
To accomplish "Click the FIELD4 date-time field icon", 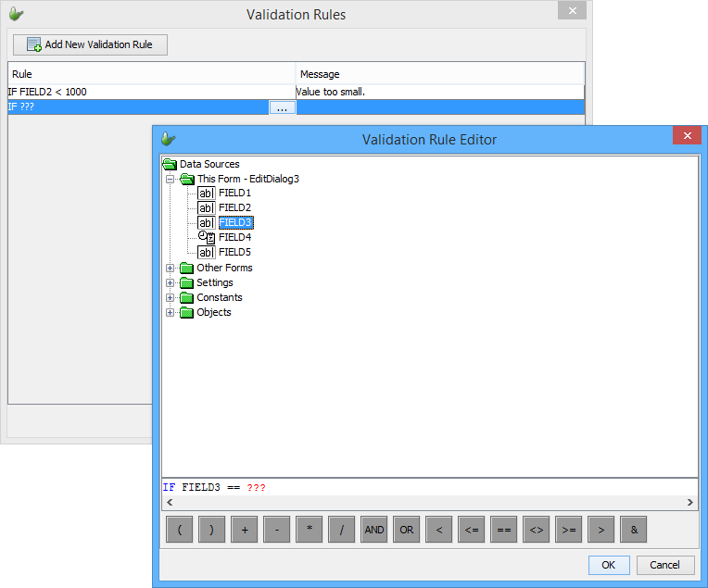I will click(206, 237).
